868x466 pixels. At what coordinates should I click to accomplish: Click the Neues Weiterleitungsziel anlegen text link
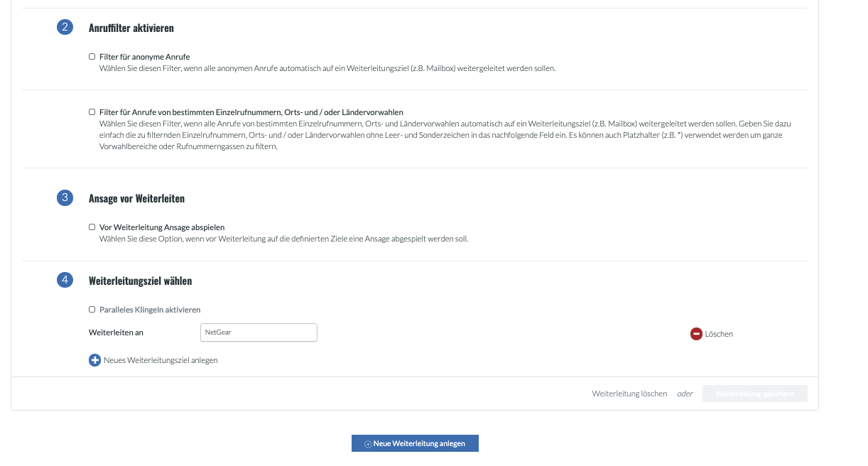pos(161,360)
